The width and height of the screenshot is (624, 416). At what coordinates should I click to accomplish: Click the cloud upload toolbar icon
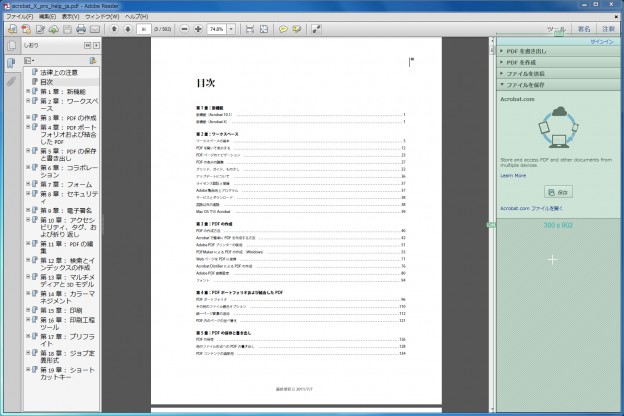pyautogui.click(x=54, y=29)
